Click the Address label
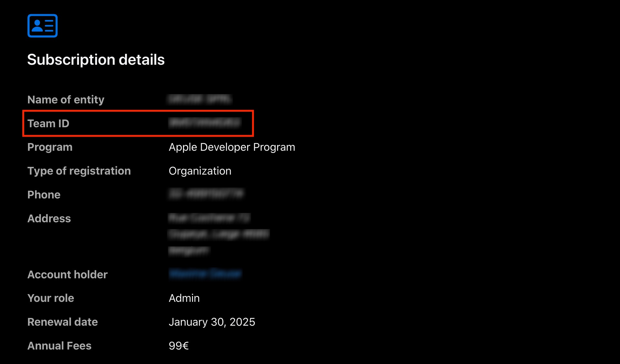The height and width of the screenshot is (364, 620). (x=49, y=218)
